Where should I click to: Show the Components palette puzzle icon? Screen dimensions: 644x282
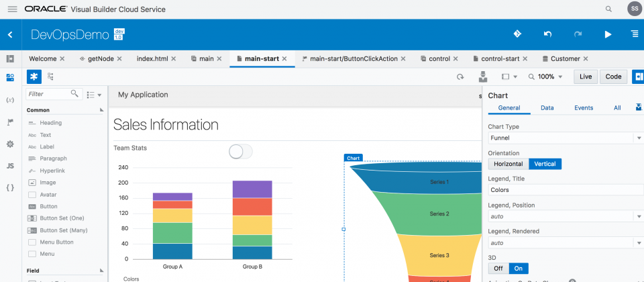point(34,77)
